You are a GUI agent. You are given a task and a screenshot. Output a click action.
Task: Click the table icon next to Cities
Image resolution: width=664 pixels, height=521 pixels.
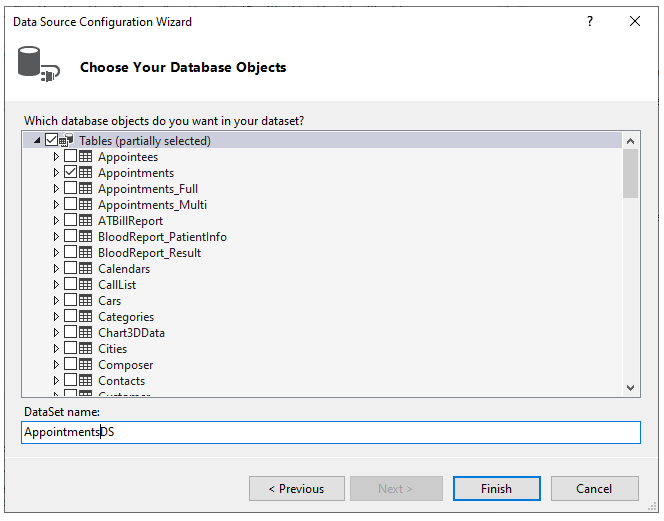(x=86, y=349)
